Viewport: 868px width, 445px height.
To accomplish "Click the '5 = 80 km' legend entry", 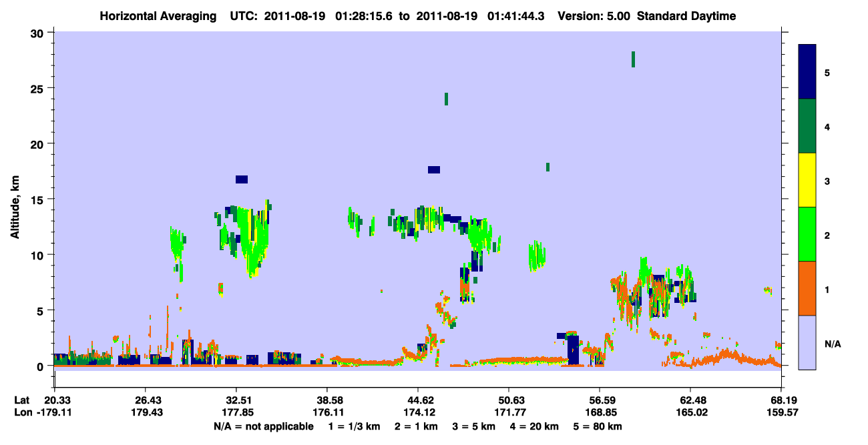I will coord(598,426).
